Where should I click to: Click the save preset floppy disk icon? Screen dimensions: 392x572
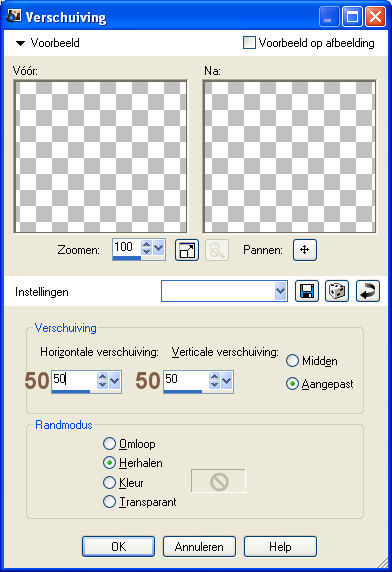[x=307, y=291]
